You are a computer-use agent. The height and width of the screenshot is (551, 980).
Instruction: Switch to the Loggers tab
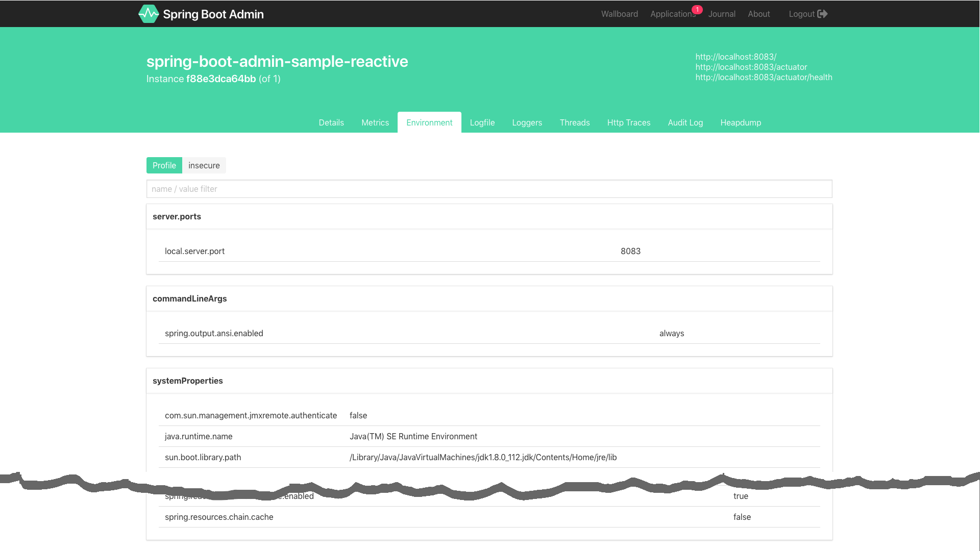coord(527,122)
